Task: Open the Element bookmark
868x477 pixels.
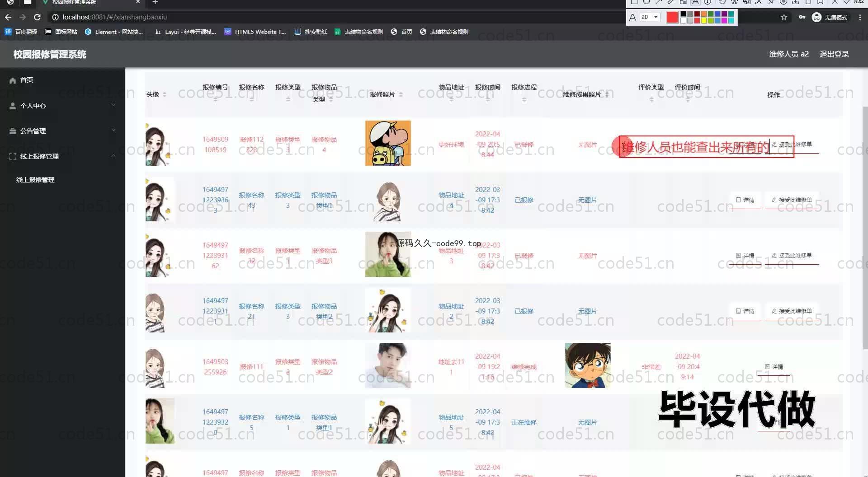Action: point(114,32)
